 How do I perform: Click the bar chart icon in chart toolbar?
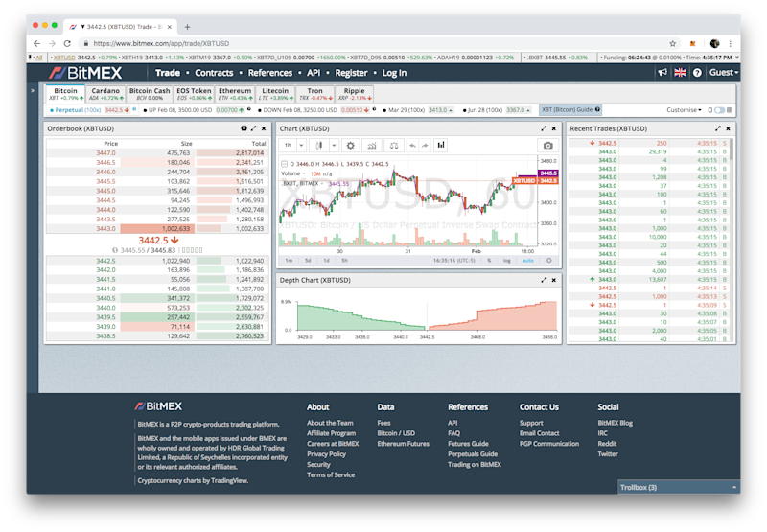click(x=441, y=145)
